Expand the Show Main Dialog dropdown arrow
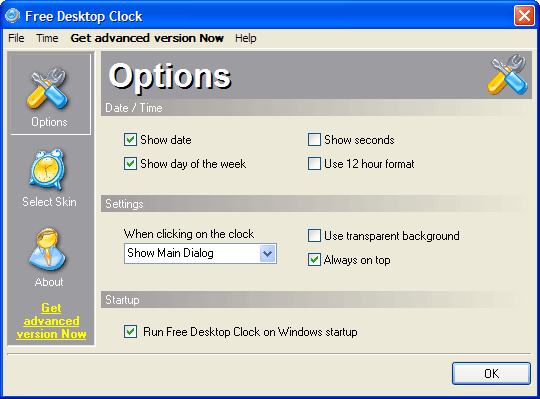 pyautogui.click(x=268, y=254)
